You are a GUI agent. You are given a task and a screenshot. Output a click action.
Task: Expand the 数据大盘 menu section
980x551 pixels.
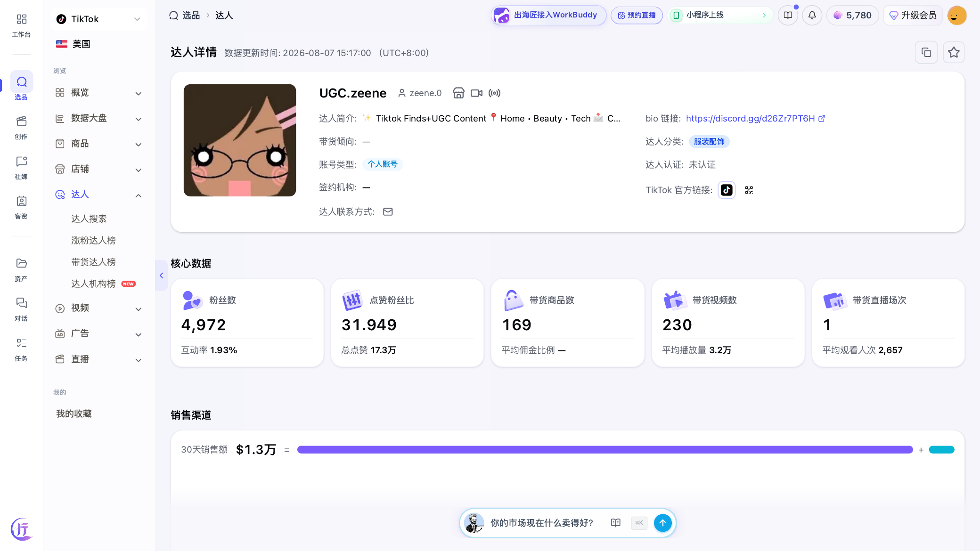tap(98, 118)
